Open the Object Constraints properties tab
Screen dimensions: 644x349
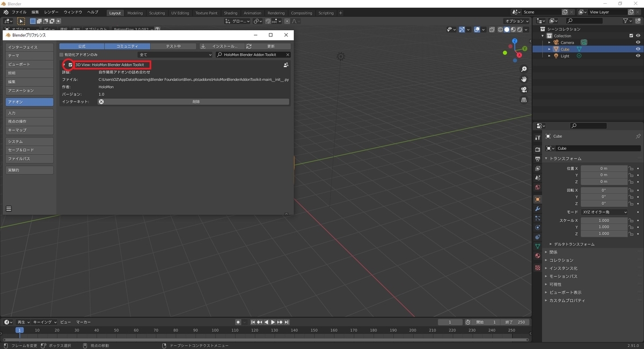click(x=537, y=237)
